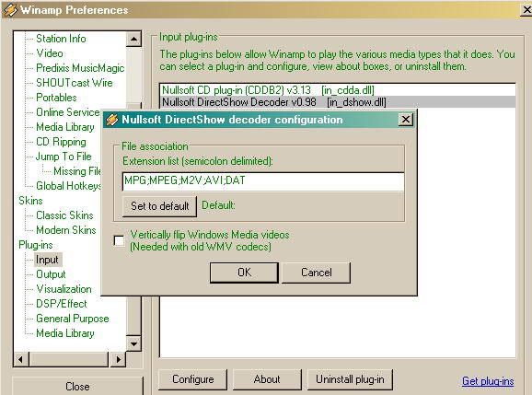Viewport: 532px width, 395px height.
Task: Click the horizontal scrollbar left arrow
Action: [20, 359]
